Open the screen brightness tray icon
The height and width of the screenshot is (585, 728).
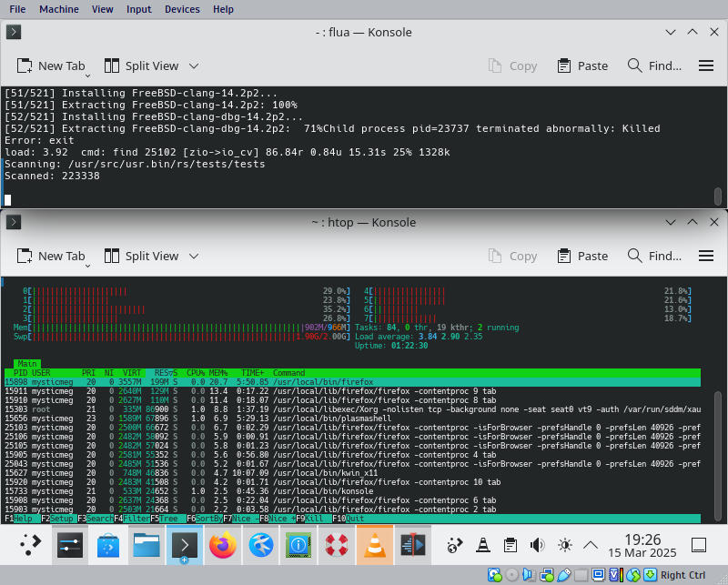pyautogui.click(x=564, y=546)
